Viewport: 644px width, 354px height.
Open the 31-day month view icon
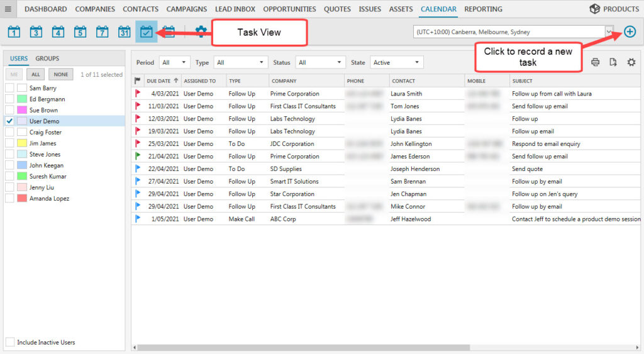(125, 31)
